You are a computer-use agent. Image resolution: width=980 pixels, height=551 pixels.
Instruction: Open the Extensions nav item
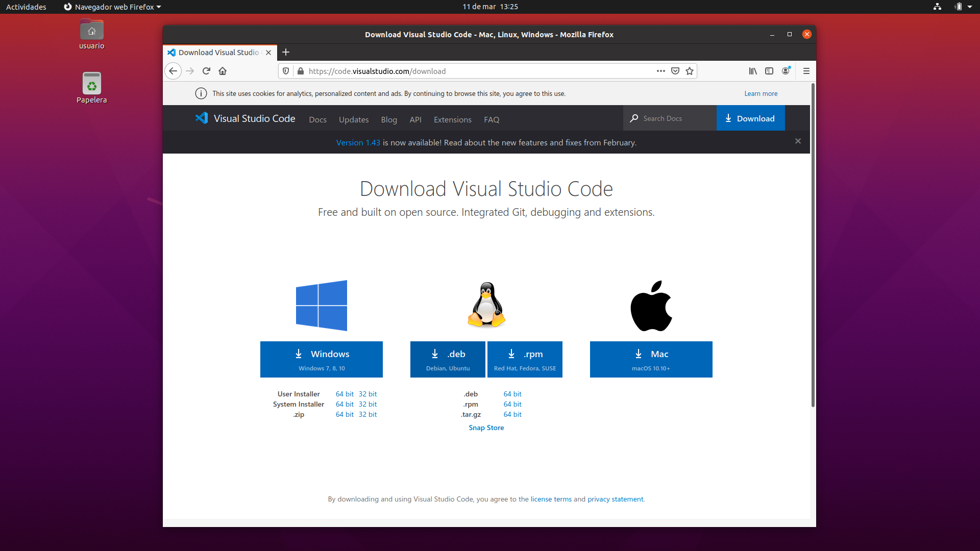click(452, 119)
